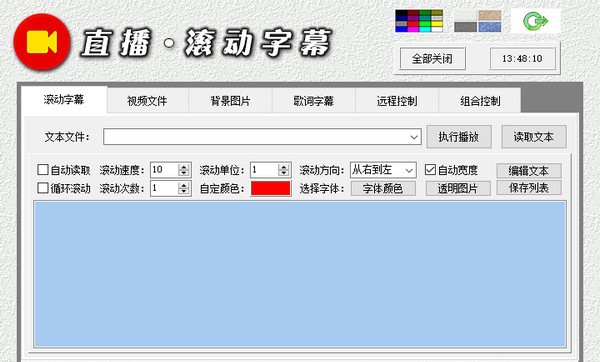The width and height of the screenshot is (600, 362).
Task: Click the green exit arrow icon
Action: click(536, 21)
